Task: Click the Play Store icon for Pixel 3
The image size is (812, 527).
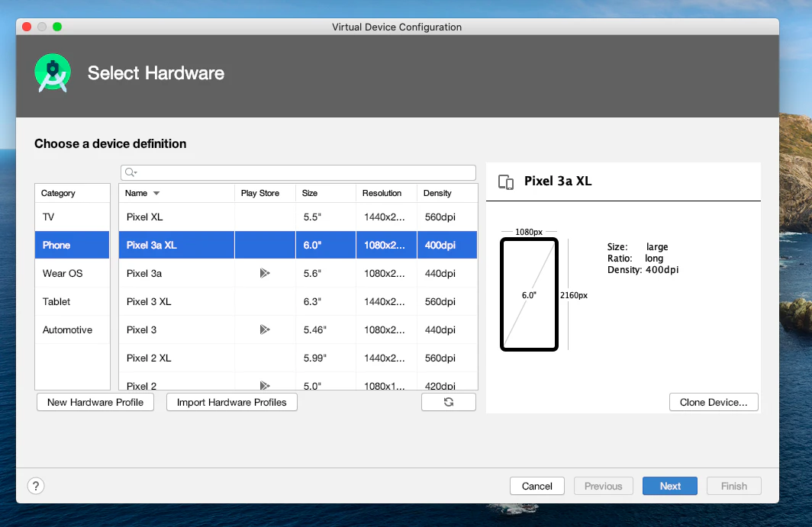Action: [x=265, y=329]
